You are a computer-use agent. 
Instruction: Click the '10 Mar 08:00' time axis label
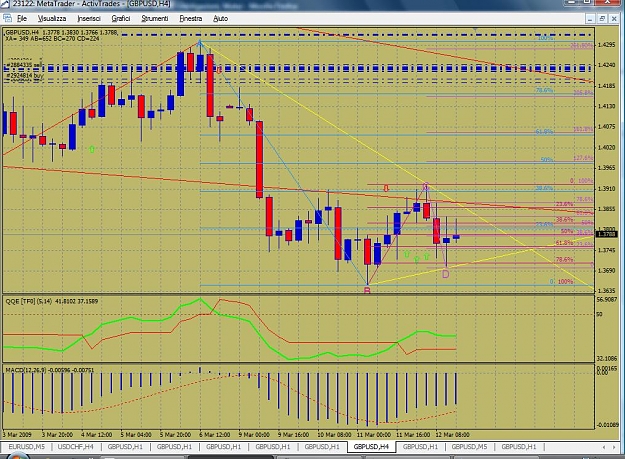(x=334, y=434)
